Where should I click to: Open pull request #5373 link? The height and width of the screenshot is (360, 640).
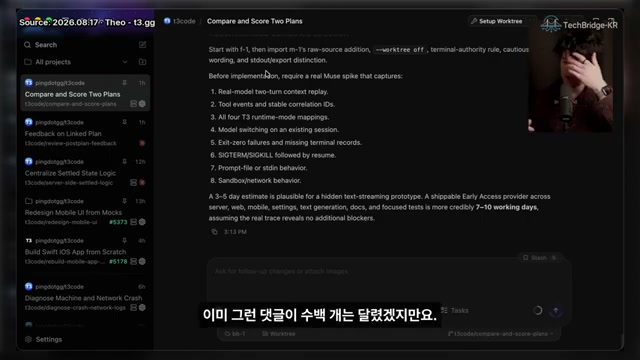pyautogui.click(x=118, y=222)
